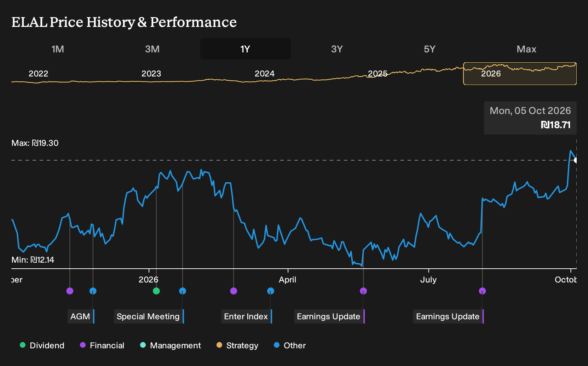Open the Enter Index event label

(247, 316)
